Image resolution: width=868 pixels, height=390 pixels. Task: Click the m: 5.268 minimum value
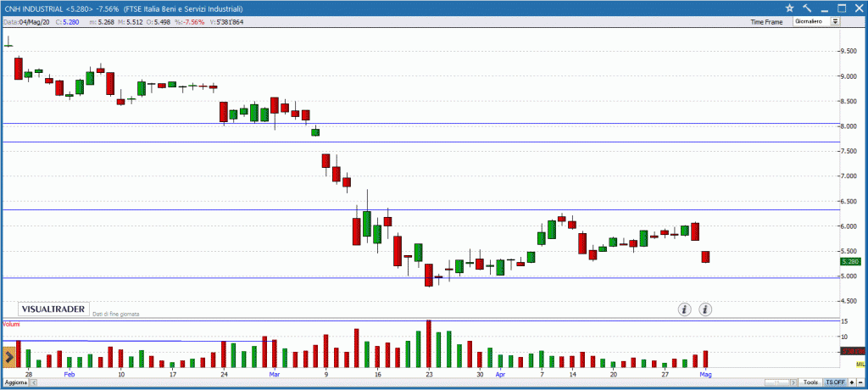point(102,22)
